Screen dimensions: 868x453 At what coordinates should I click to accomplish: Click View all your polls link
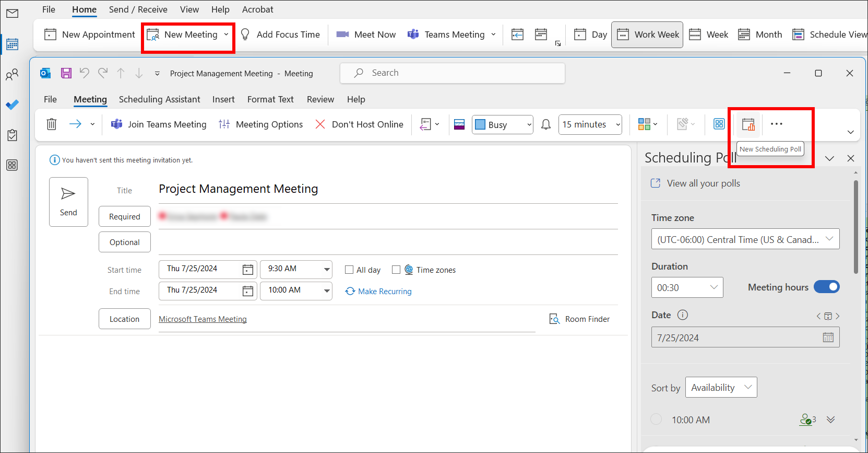point(695,183)
